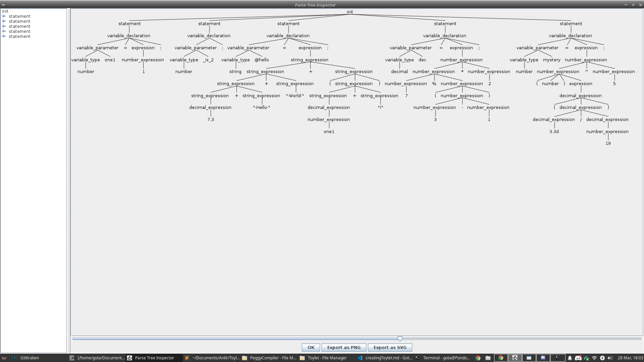Screen dimensions: 644x362
Task: Switch to PeggyCompiler File Manager window
Action: point(269,358)
